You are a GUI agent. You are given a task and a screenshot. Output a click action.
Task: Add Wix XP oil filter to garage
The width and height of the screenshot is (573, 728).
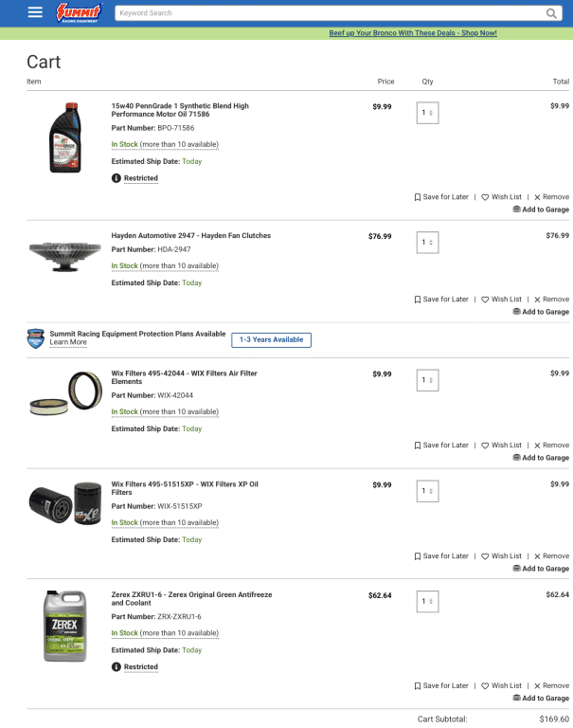pos(541,569)
